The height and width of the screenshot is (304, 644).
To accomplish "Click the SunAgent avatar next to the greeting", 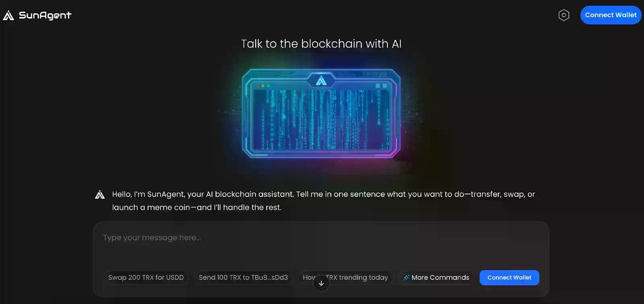I will point(99,194).
